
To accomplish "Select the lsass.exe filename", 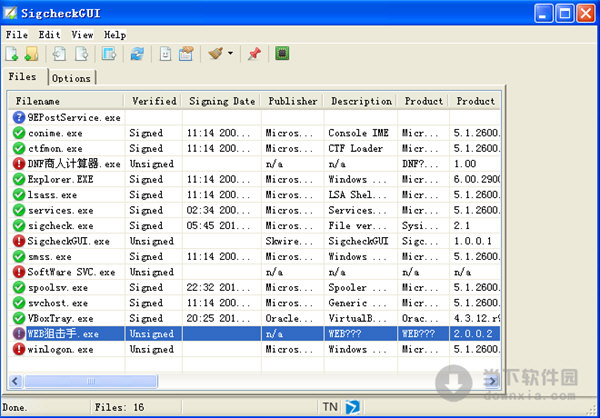I will pos(52,195).
